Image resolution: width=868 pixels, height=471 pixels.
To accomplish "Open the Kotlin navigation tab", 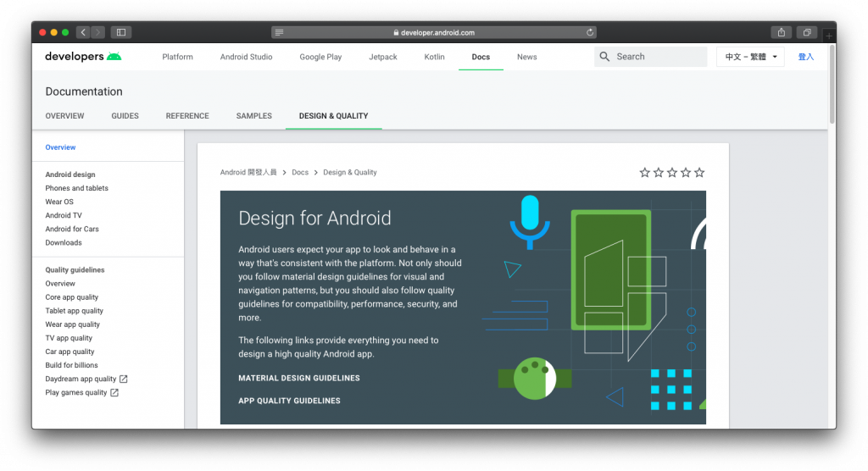I will (435, 57).
